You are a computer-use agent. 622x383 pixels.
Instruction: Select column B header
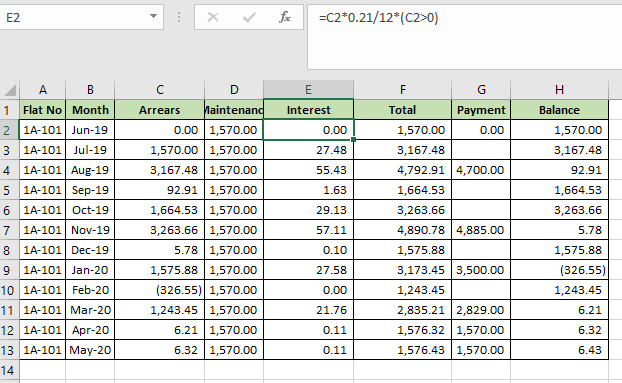click(x=90, y=90)
